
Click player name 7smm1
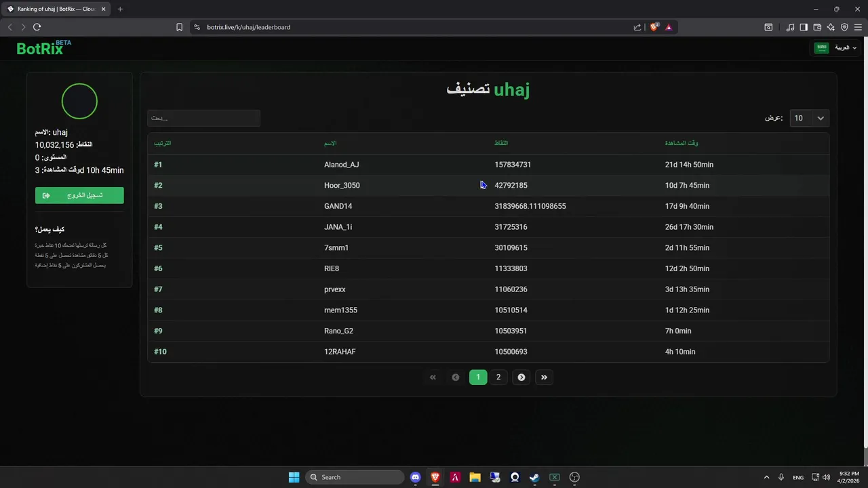(x=336, y=247)
